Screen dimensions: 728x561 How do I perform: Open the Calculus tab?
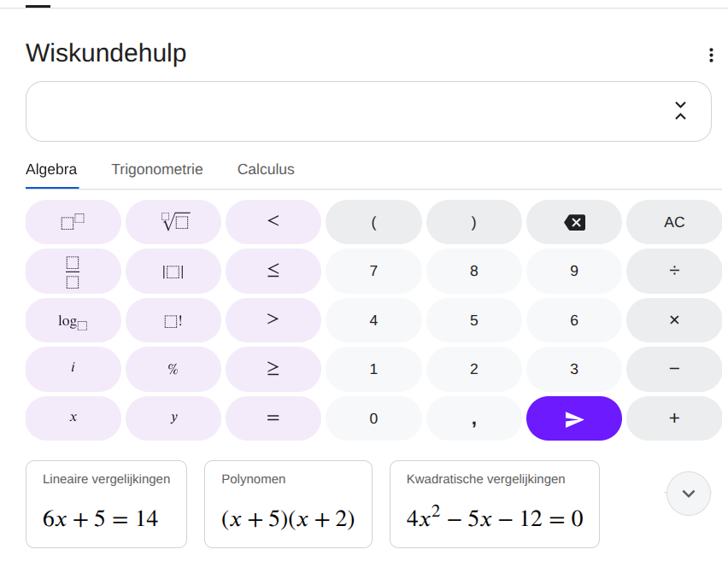pos(266,169)
